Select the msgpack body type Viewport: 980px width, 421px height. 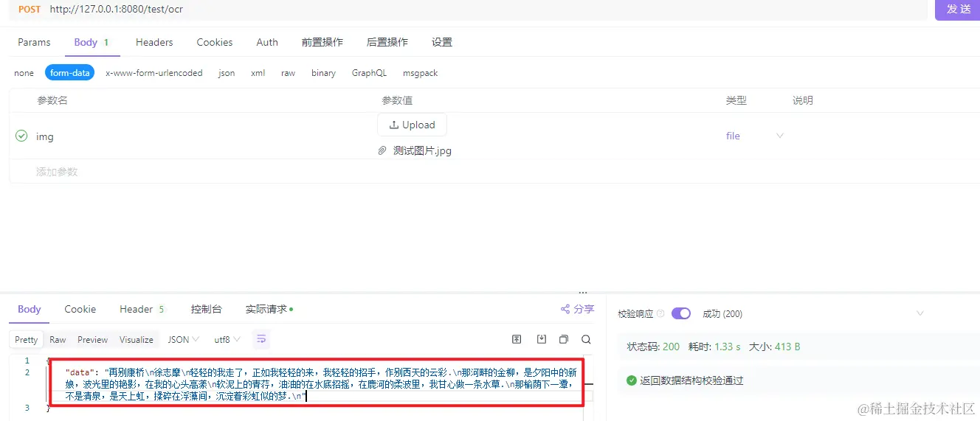click(421, 73)
